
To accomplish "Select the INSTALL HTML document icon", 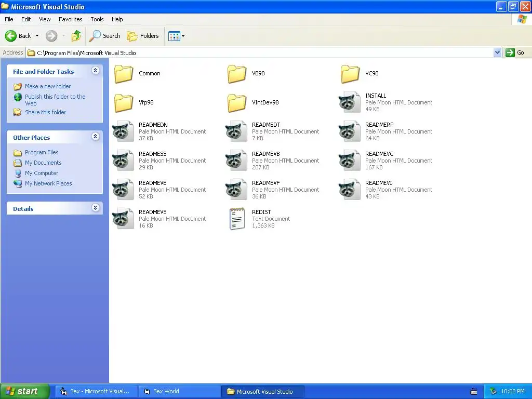I will 350,102.
